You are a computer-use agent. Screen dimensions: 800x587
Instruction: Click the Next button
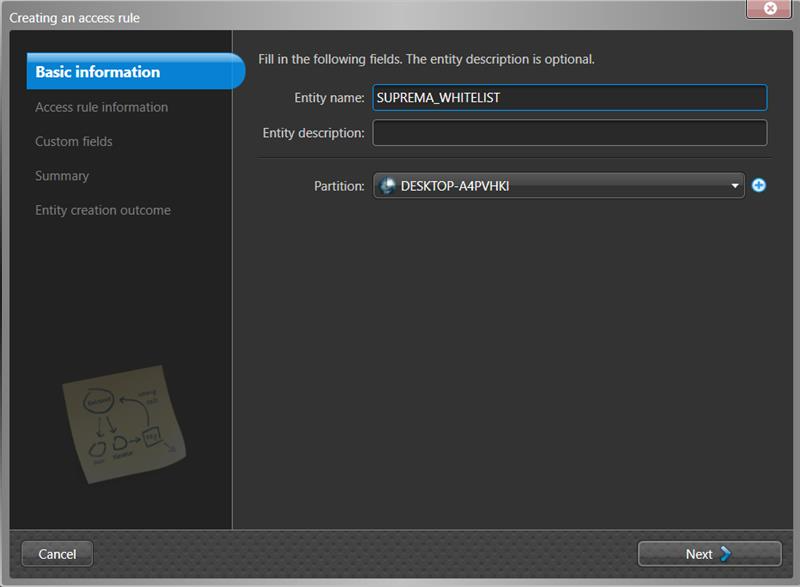[x=709, y=554]
